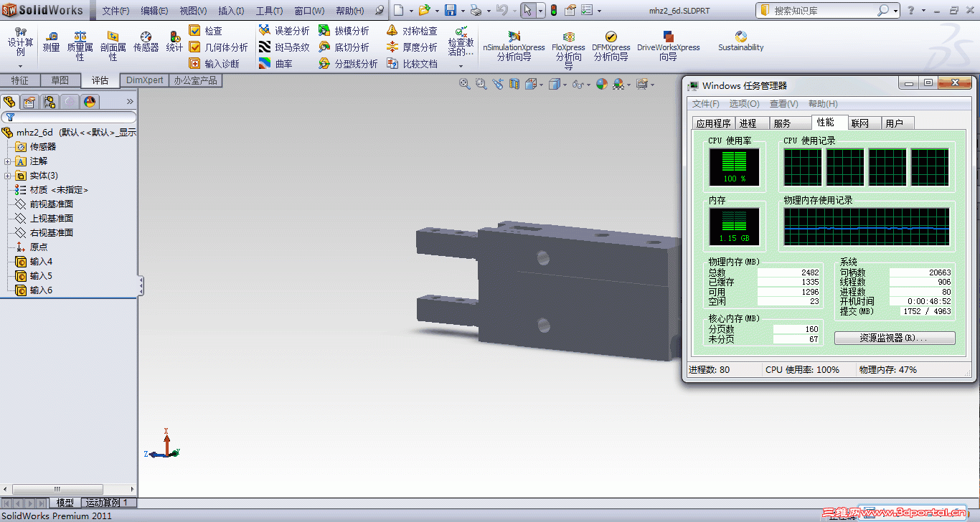Screen dimensions: 980x522
Task: Open the Sustainability tool
Action: [x=741, y=41]
